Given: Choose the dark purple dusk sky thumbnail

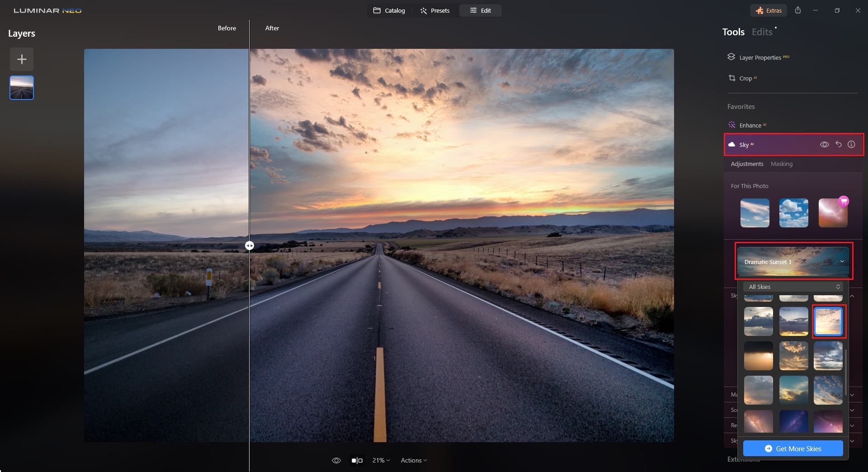Looking at the screenshot, I should 793,321.
